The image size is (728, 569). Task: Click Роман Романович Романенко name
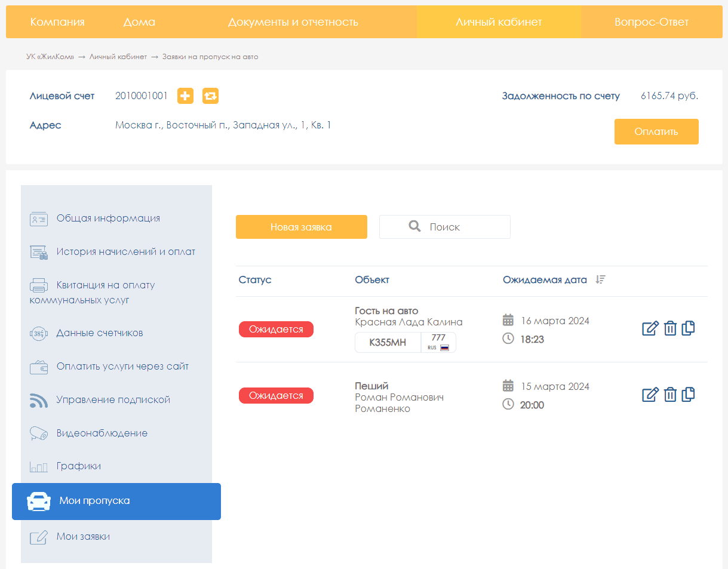[400, 403]
